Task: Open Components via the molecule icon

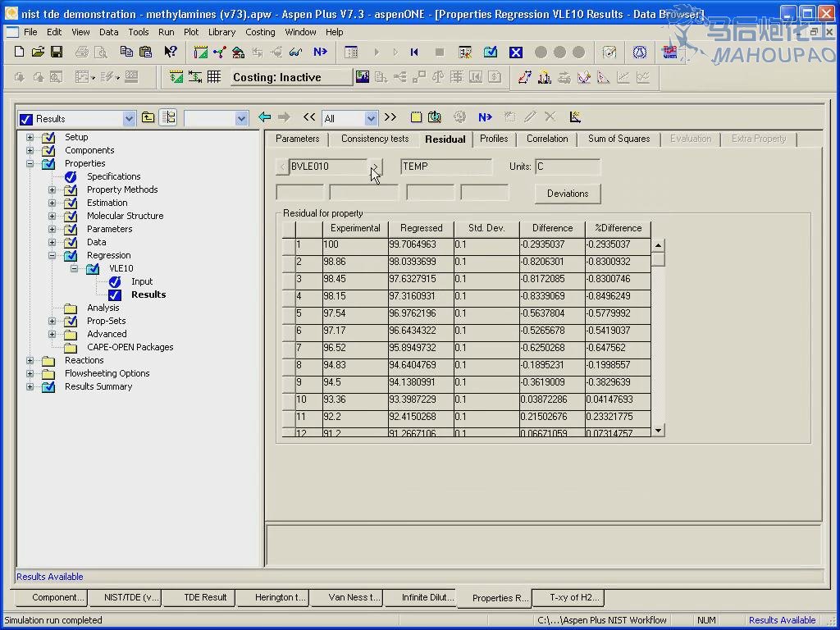Action: pyautogui.click(x=220, y=52)
